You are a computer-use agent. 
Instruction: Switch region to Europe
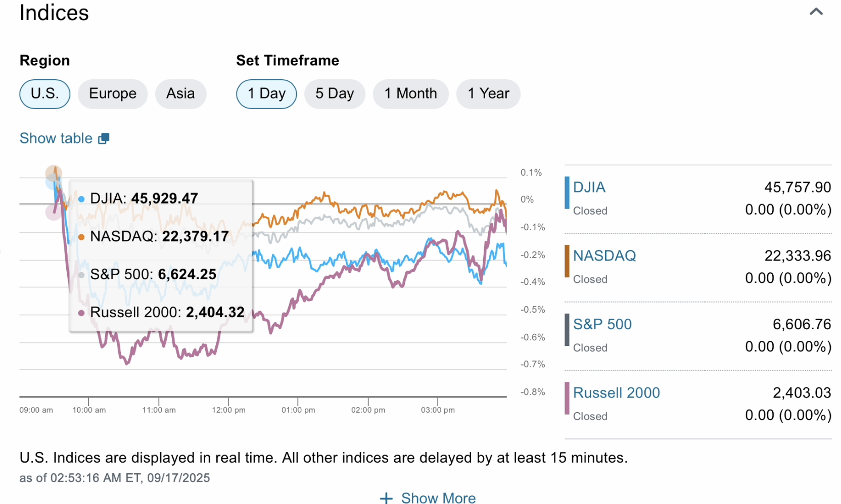click(113, 94)
